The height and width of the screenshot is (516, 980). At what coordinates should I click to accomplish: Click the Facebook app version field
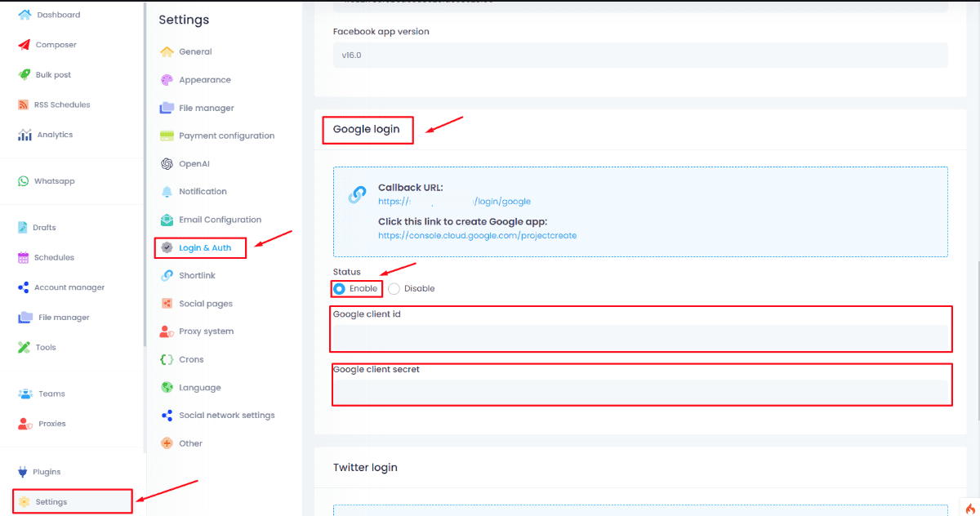coord(640,56)
